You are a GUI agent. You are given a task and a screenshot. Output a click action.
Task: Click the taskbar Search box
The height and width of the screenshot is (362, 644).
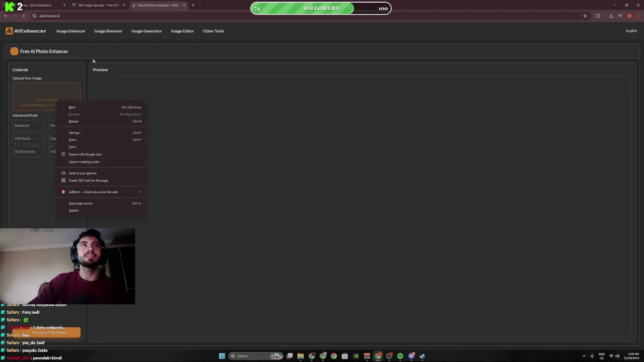tap(256, 356)
